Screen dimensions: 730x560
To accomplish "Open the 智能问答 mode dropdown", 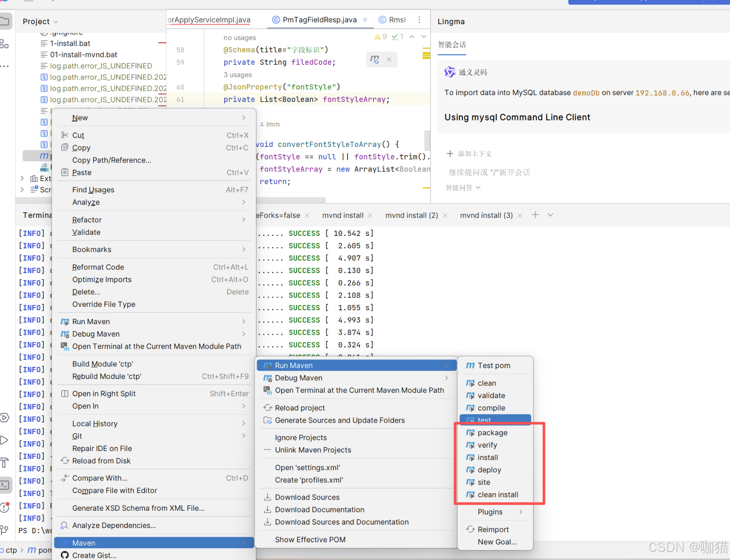I will click(463, 188).
